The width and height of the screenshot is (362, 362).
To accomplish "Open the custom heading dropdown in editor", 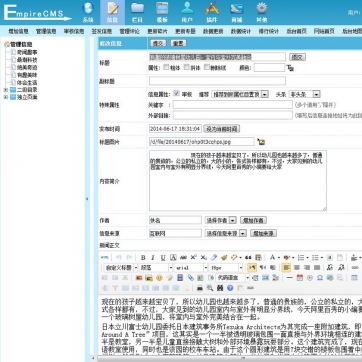I will click(121, 268).
